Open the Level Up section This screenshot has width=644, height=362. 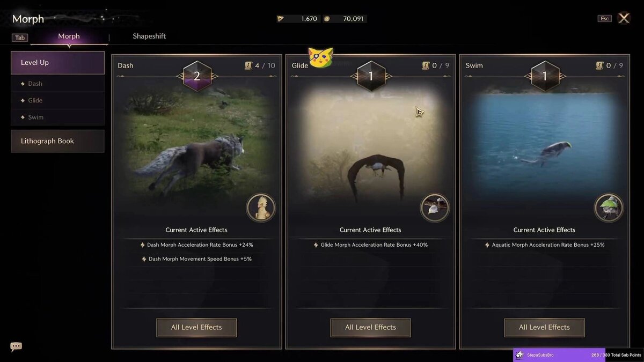[x=57, y=63]
